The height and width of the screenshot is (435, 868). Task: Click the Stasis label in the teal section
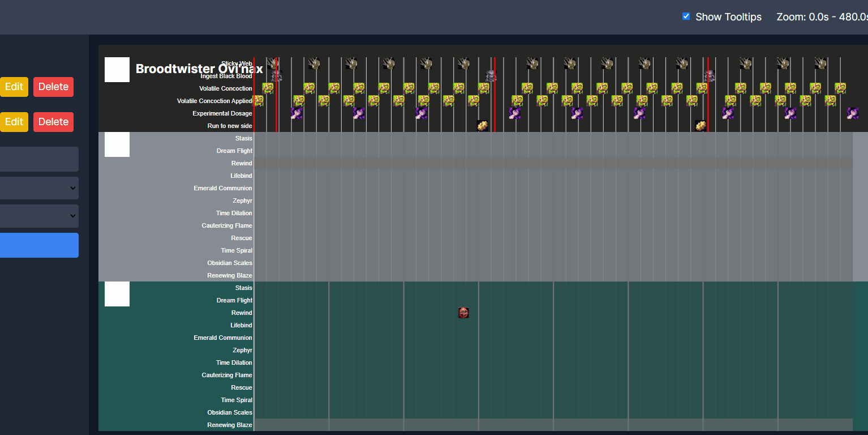click(244, 288)
